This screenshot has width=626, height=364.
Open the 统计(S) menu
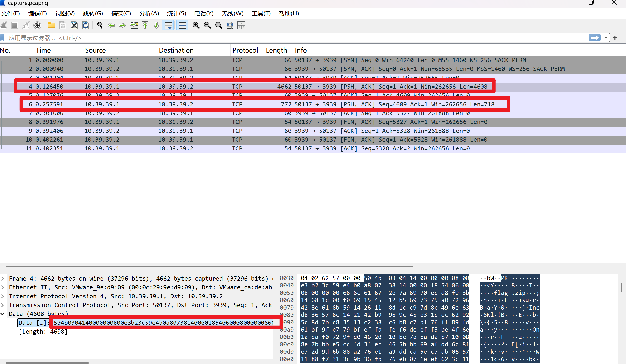(x=176, y=13)
